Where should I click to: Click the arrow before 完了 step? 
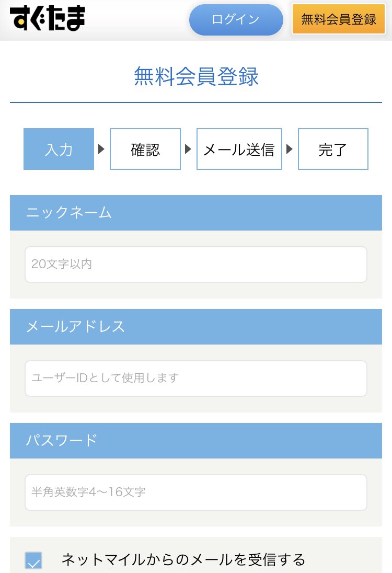[290, 149]
